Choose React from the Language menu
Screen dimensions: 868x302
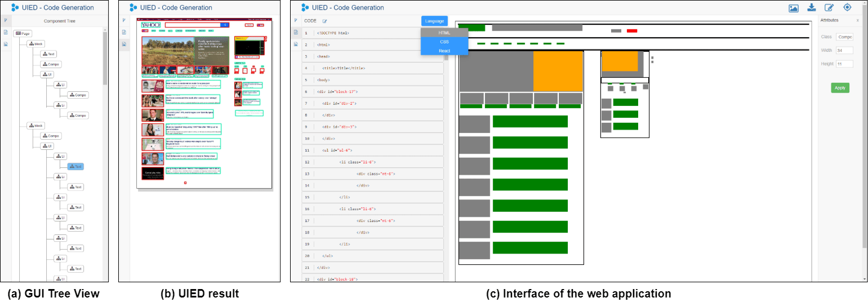tap(444, 51)
